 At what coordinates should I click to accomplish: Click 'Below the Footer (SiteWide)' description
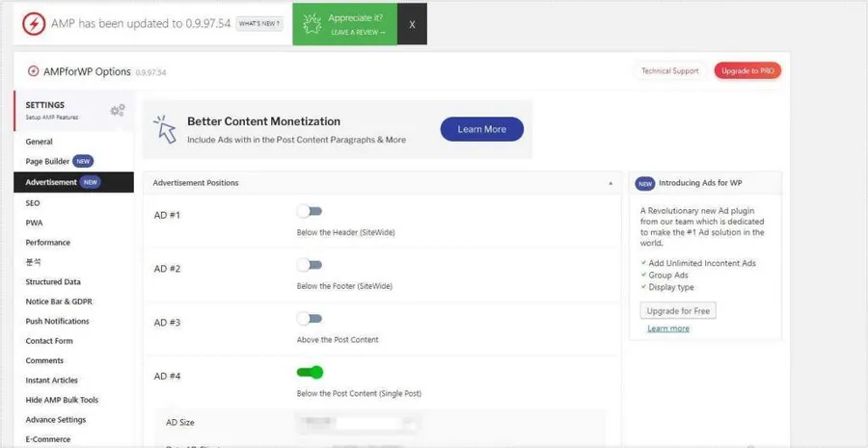point(344,286)
